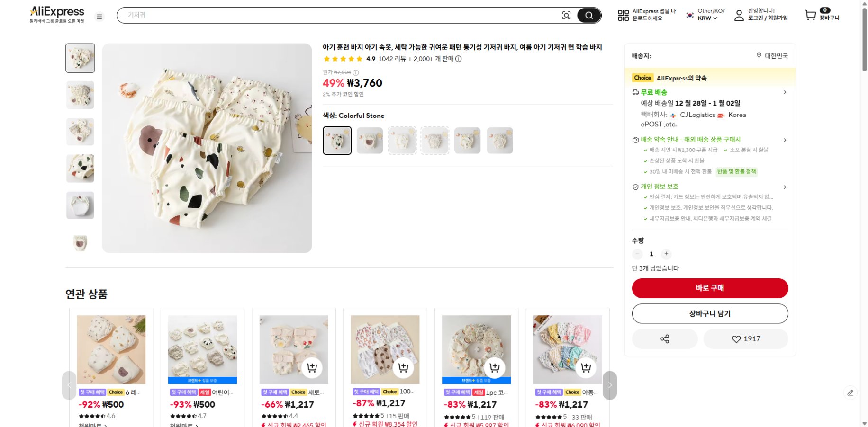
Task: Click the QR code app download icon
Action: click(x=623, y=16)
